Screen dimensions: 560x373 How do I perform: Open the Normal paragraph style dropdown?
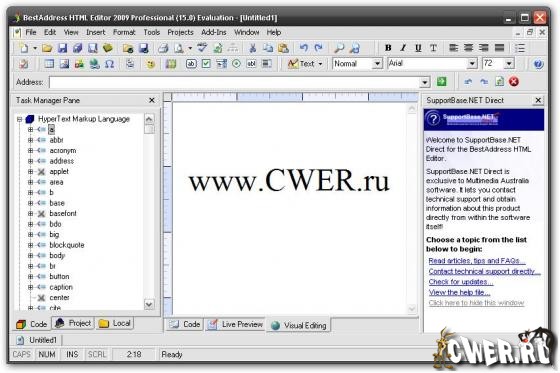[377, 64]
